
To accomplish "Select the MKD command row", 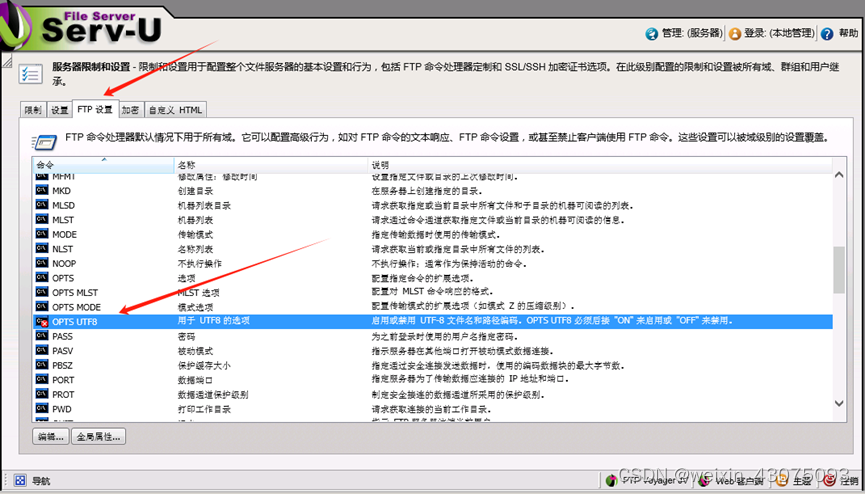I will pyautogui.click(x=432, y=190).
